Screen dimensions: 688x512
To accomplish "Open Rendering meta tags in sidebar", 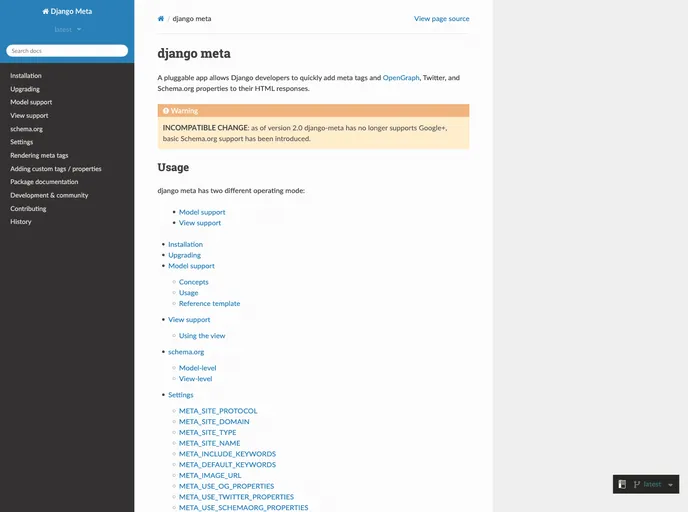I will 39,155.
